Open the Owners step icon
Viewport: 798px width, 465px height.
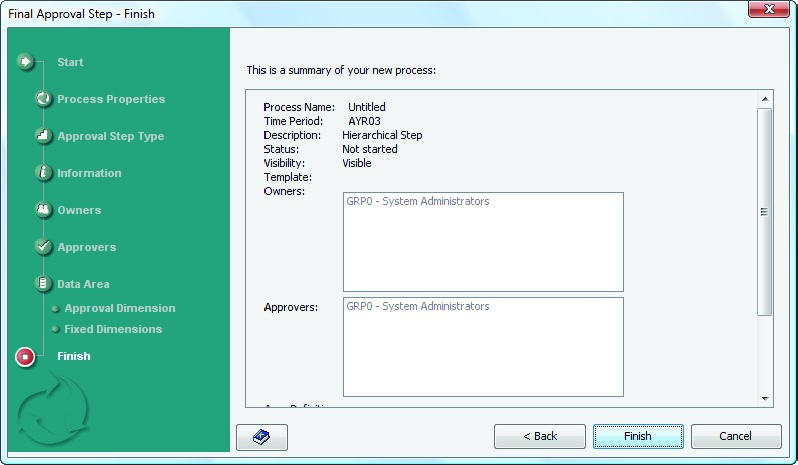pos(43,210)
